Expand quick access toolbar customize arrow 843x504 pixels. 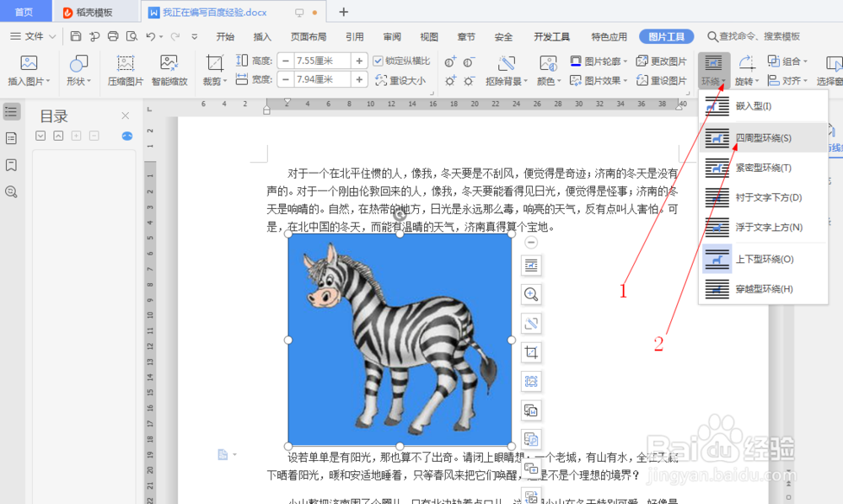(194, 36)
